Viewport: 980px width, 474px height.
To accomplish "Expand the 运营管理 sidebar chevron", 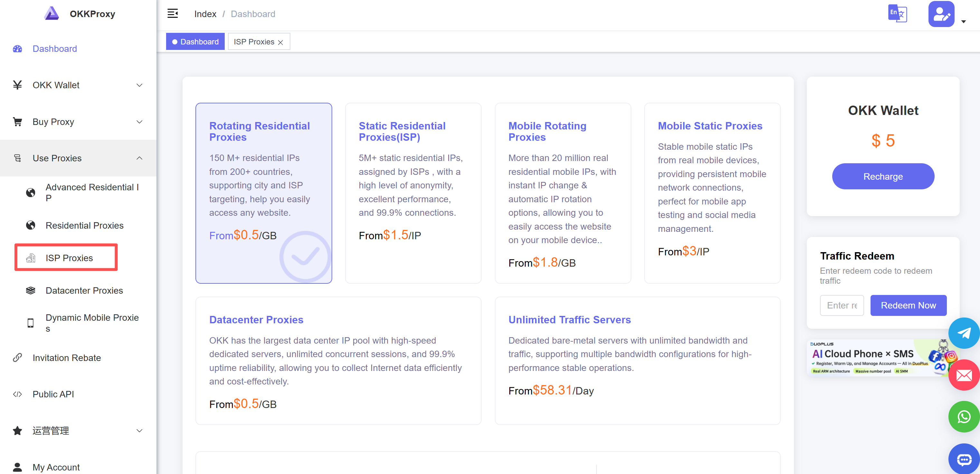I will (x=140, y=431).
